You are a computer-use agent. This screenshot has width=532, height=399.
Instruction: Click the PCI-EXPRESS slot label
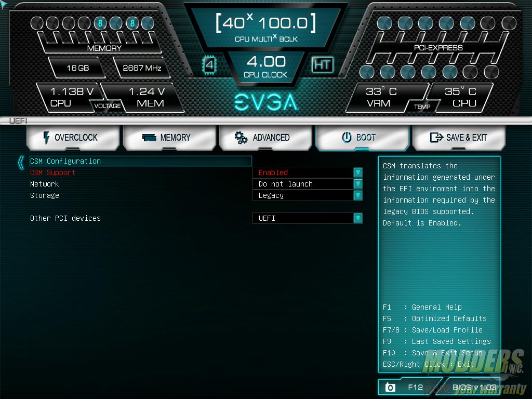(438, 48)
